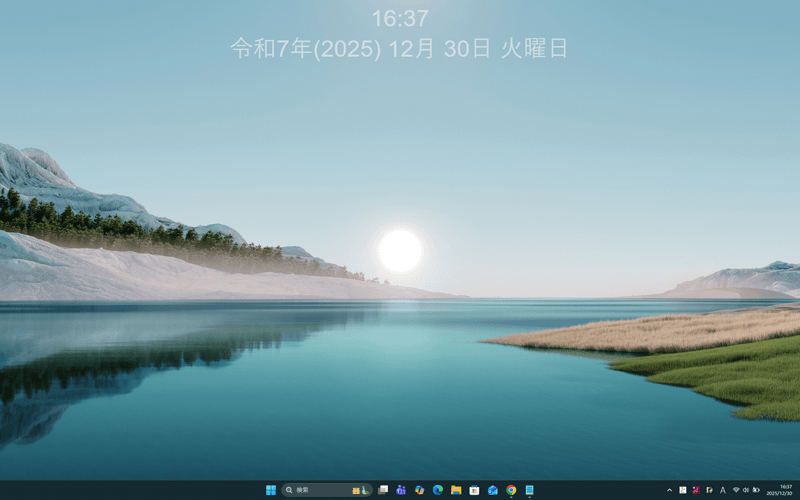Viewport: 800px width, 500px height.
Task: Open the Mail app in the taskbar
Action: (x=493, y=490)
